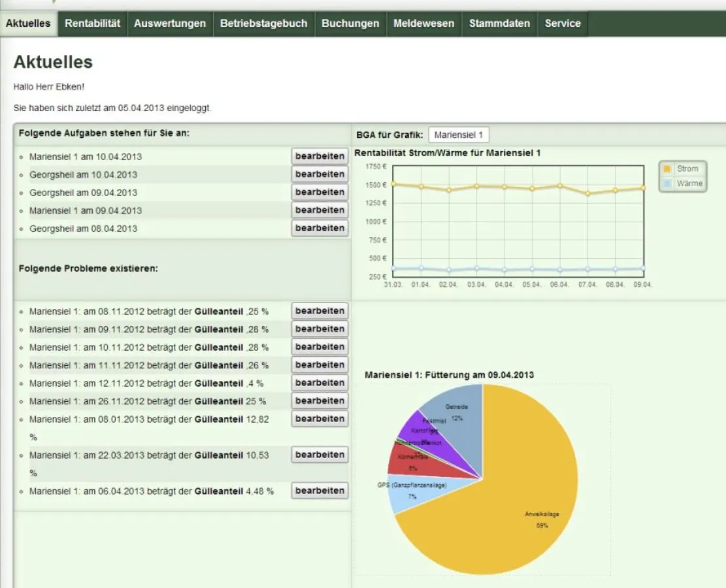This screenshot has width=726, height=588.
Task: Click bearbeiten for Georgsheil am 08.04.2013
Action: click(320, 228)
